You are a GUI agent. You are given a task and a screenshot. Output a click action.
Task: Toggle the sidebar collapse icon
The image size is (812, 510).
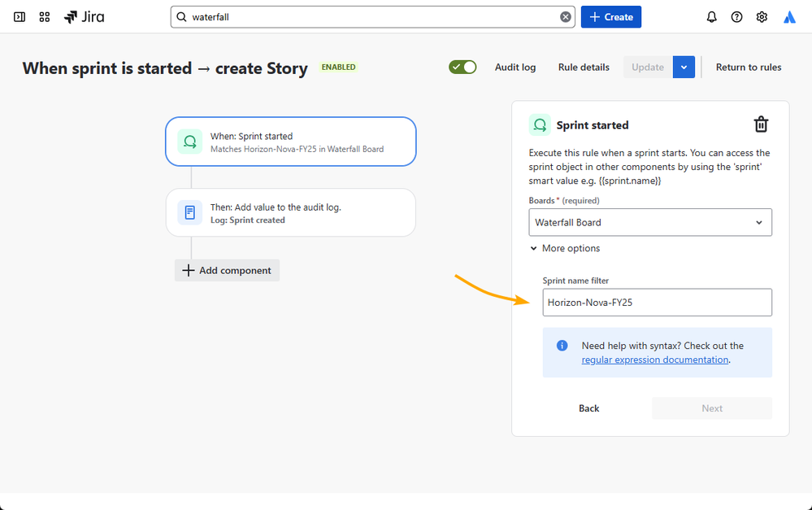20,17
